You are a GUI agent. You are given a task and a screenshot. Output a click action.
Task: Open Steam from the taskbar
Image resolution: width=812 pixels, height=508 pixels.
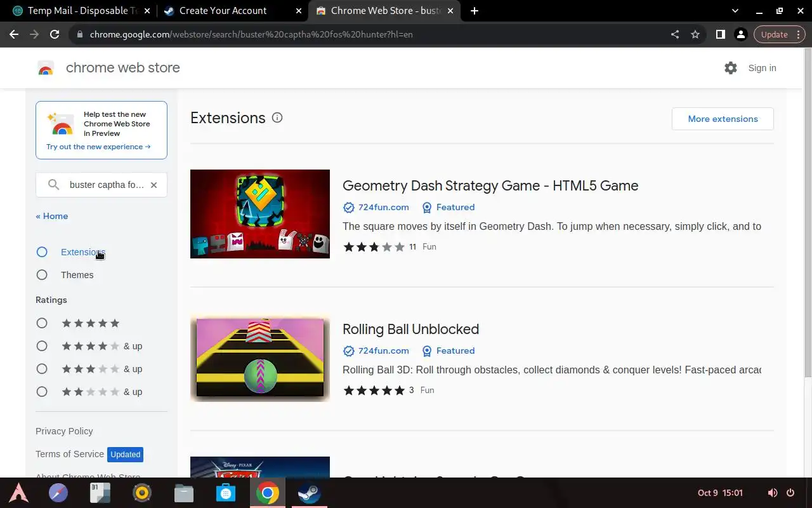pos(310,493)
